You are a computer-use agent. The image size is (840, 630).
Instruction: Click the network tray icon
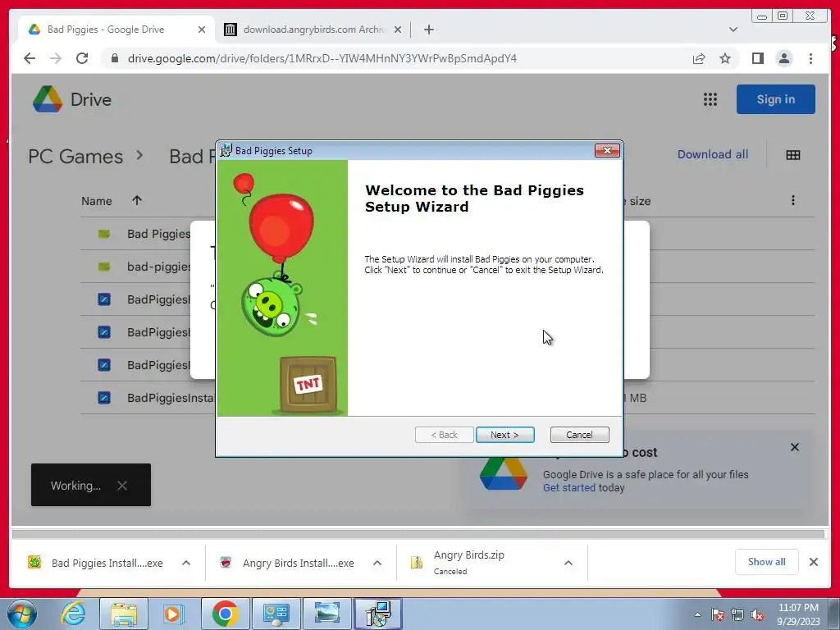pos(737,614)
